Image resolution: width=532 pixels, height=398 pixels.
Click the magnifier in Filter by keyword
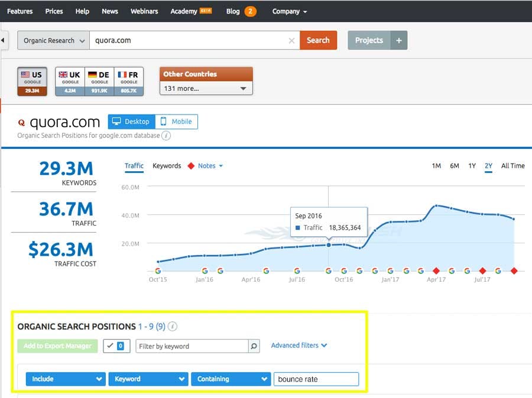[x=254, y=346]
